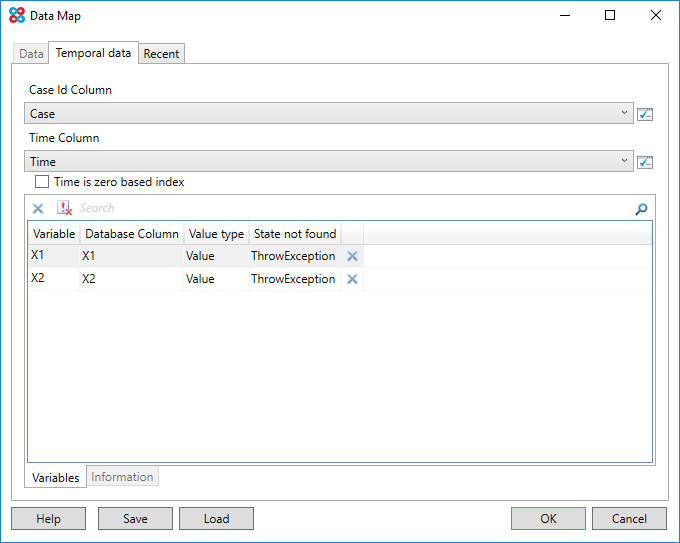Viewport: 680px width, 543px height.
Task: Toggle the icon beside Time Column dropdown
Action: (645, 162)
